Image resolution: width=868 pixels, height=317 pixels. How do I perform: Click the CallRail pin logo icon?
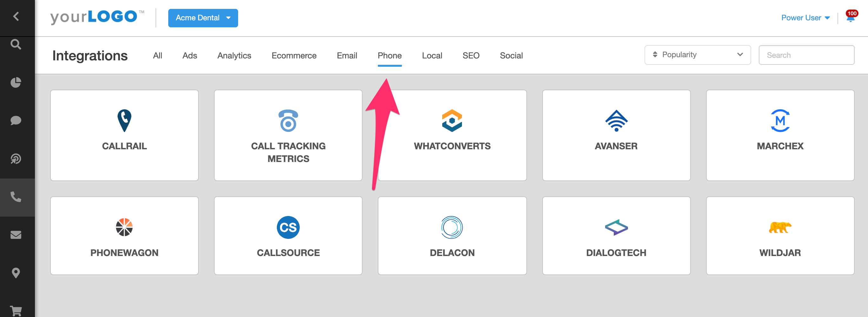click(124, 121)
